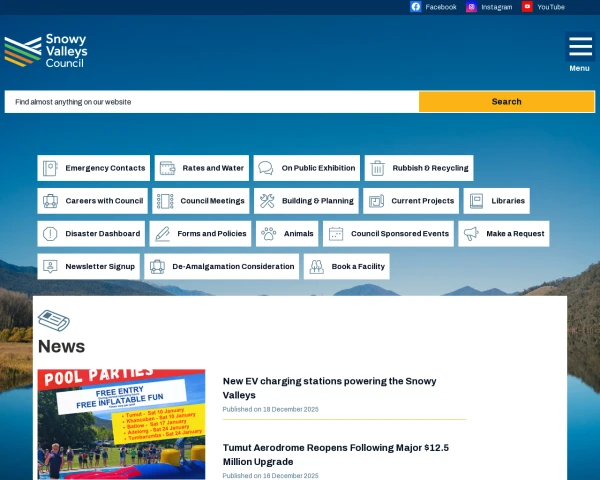The image size is (600, 480).
Task: Go to Rates and Water
Action: tap(201, 168)
